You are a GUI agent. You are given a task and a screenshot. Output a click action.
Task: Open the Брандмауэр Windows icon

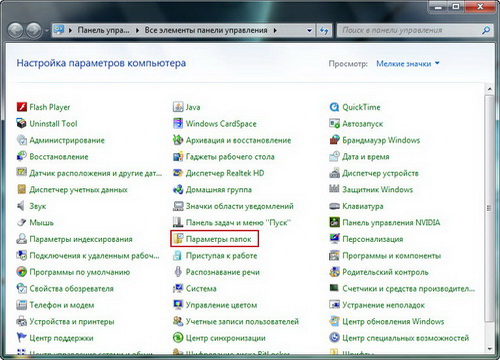point(334,140)
